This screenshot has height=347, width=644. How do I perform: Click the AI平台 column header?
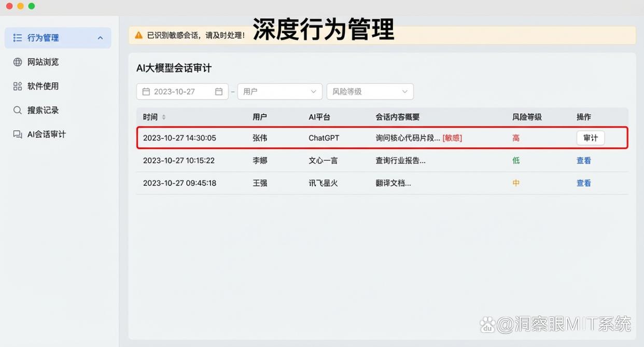(x=319, y=117)
